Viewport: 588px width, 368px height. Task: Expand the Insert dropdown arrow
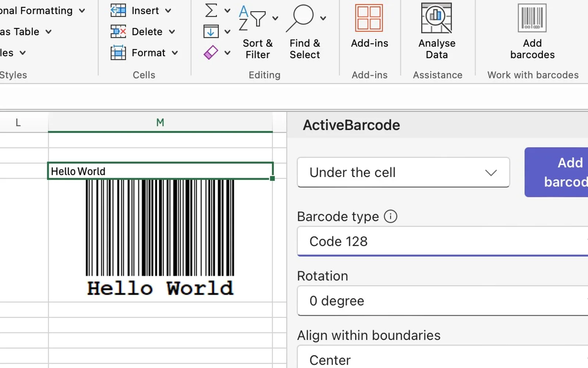point(168,11)
